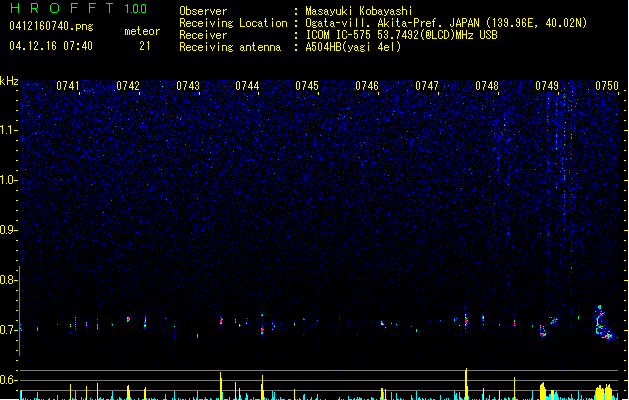
Task: Select the file name 0412160740.png
Action: point(51,26)
